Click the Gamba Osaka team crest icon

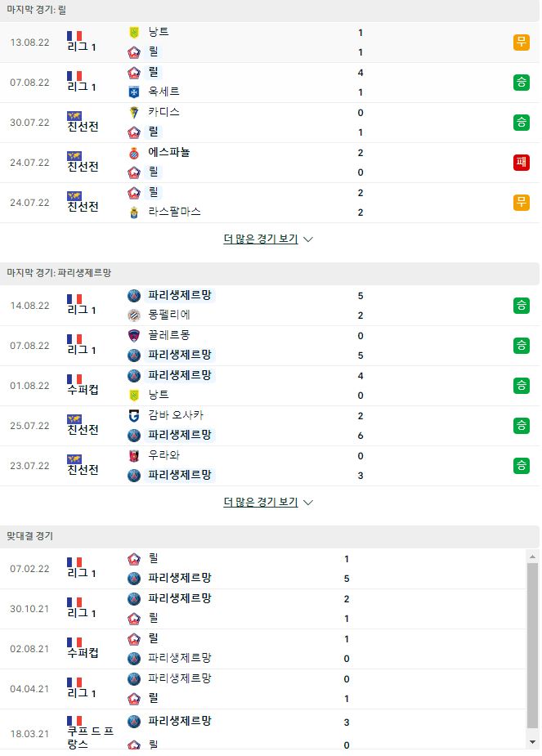point(134,416)
